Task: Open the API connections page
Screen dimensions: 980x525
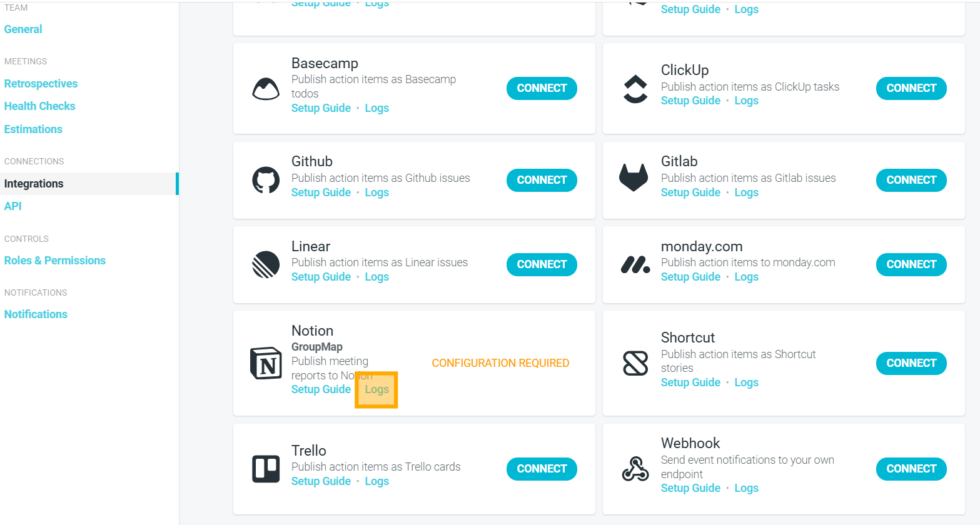Action: click(13, 206)
